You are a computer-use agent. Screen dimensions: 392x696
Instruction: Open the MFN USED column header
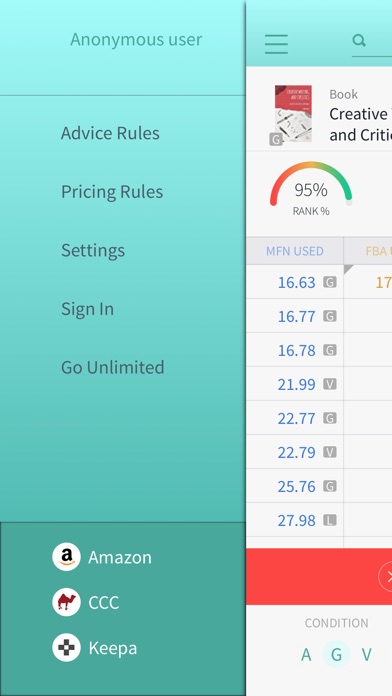click(x=295, y=251)
